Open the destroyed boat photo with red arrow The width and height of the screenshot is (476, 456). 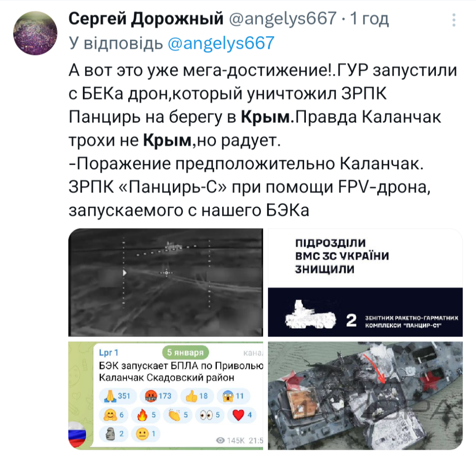click(365, 395)
